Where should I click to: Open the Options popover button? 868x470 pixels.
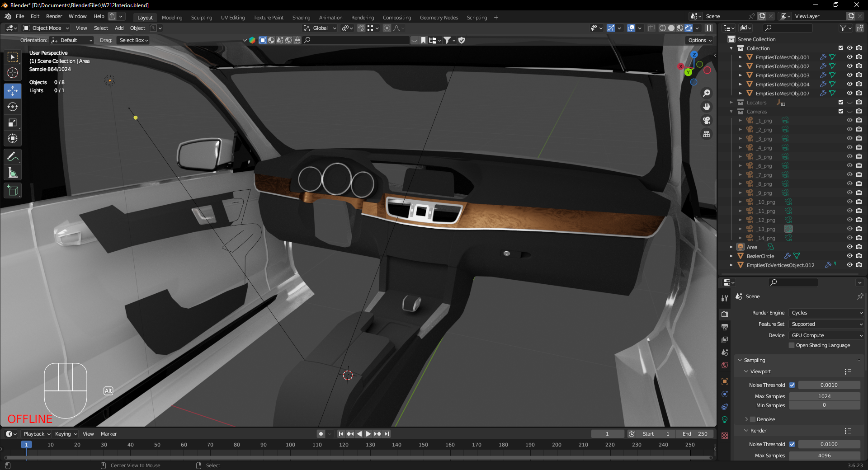tap(700, 40)
